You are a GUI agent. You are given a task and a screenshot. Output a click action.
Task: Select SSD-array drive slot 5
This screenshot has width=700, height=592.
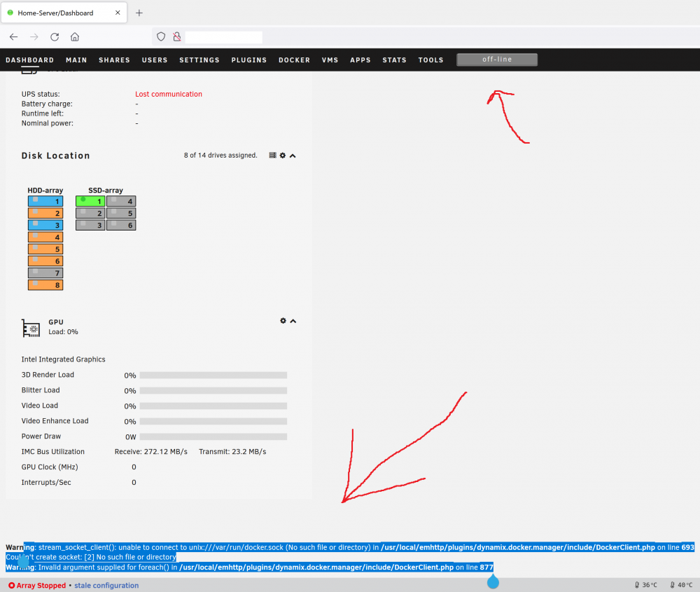tap(121, 213)
